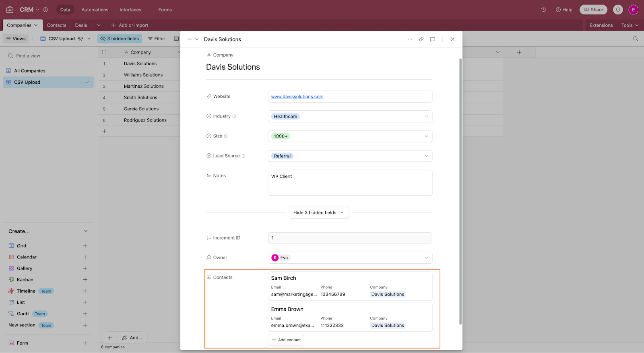Click the Add contact button

286,340
